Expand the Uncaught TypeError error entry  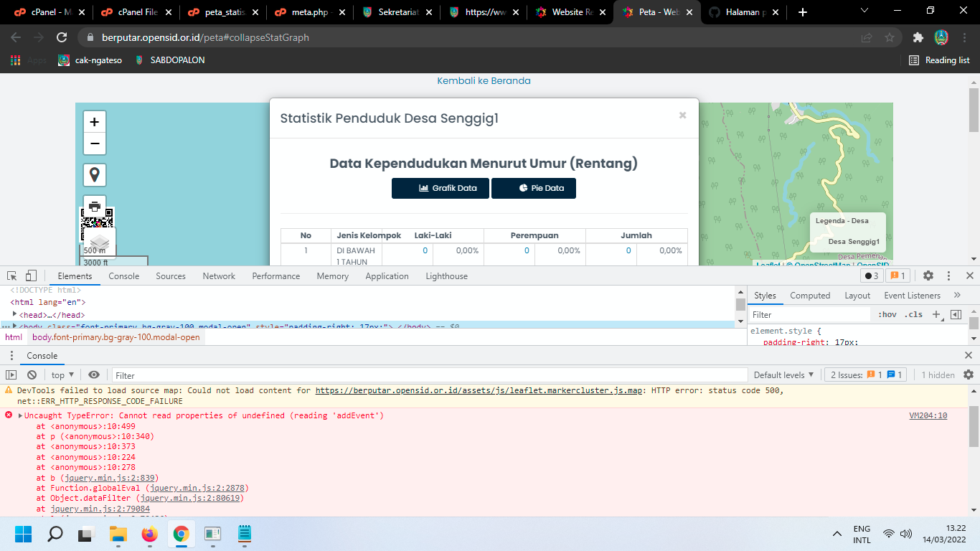19,415
